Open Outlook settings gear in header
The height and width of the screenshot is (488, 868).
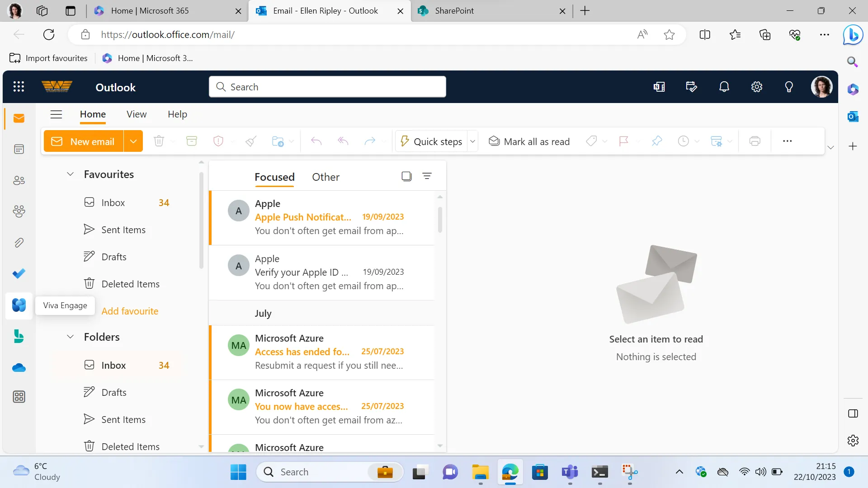757,87
